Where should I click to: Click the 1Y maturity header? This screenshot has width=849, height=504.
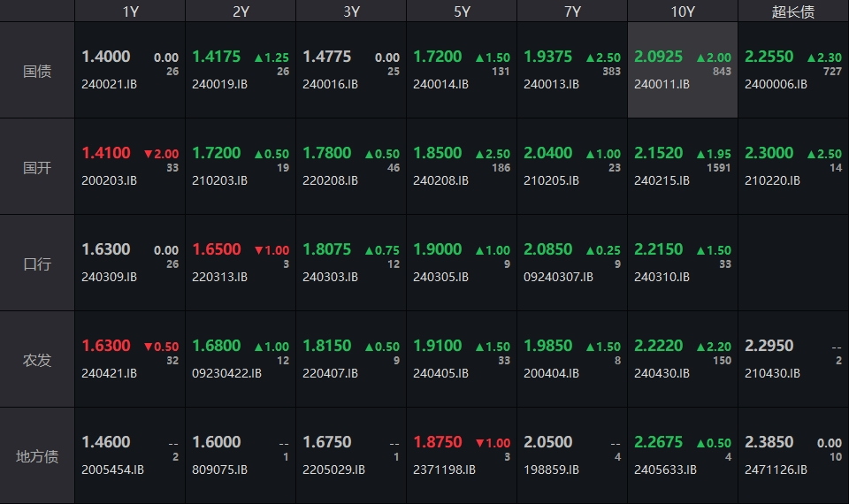pyautogui.click(x=130, y=11)
